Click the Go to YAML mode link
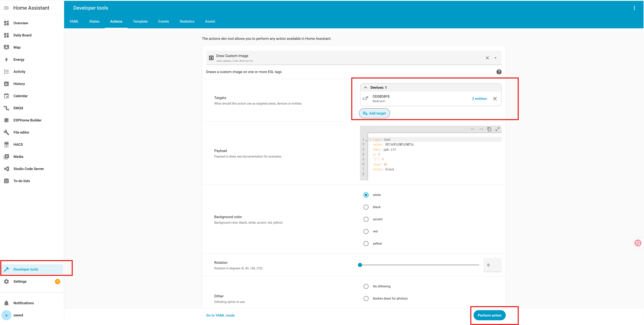Image resolution: width=644 pixels, height=325 pixels. click(x=220, y=315)
